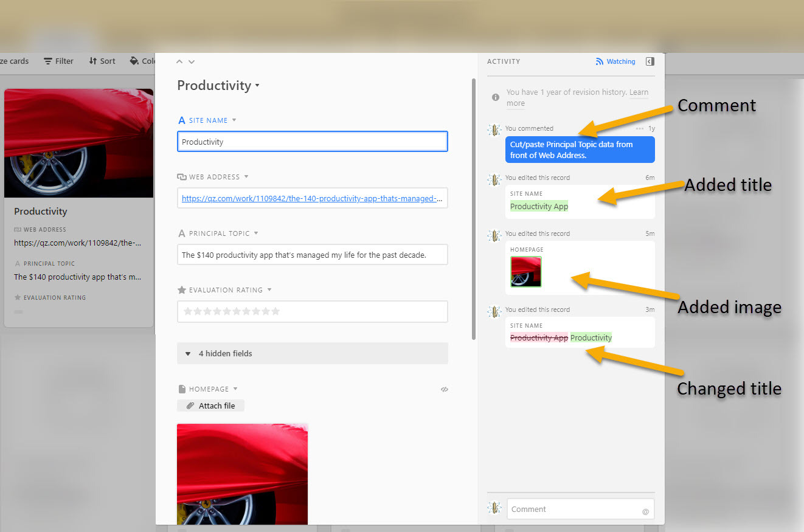Click the gallery card's truncated web address
The width and height of the screenshot is (804, 532).
[78, 243]
